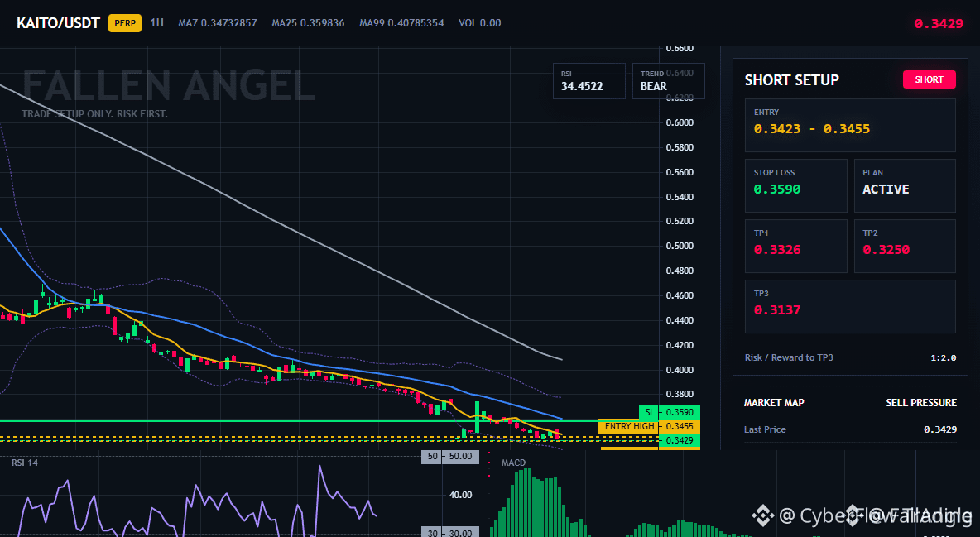Click the TP1 0.3326 target
Viewport: 980px width, 537px height.
[x=795, y=246]
